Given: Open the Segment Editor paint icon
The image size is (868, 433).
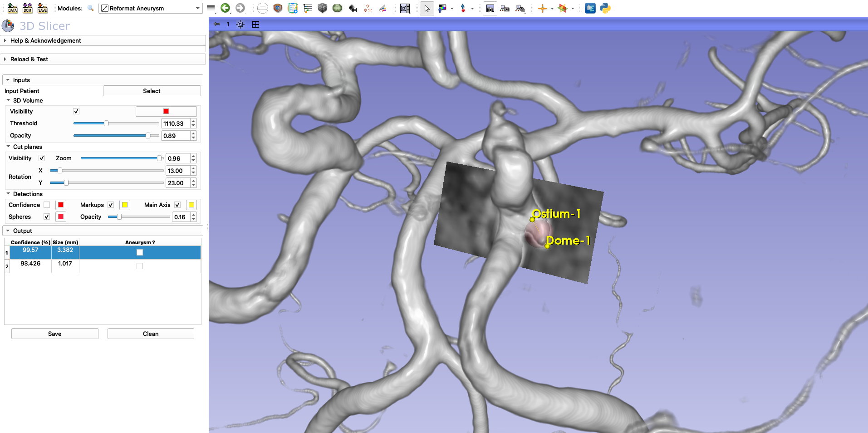Looking at the screenshot, I should pos(383,8).
